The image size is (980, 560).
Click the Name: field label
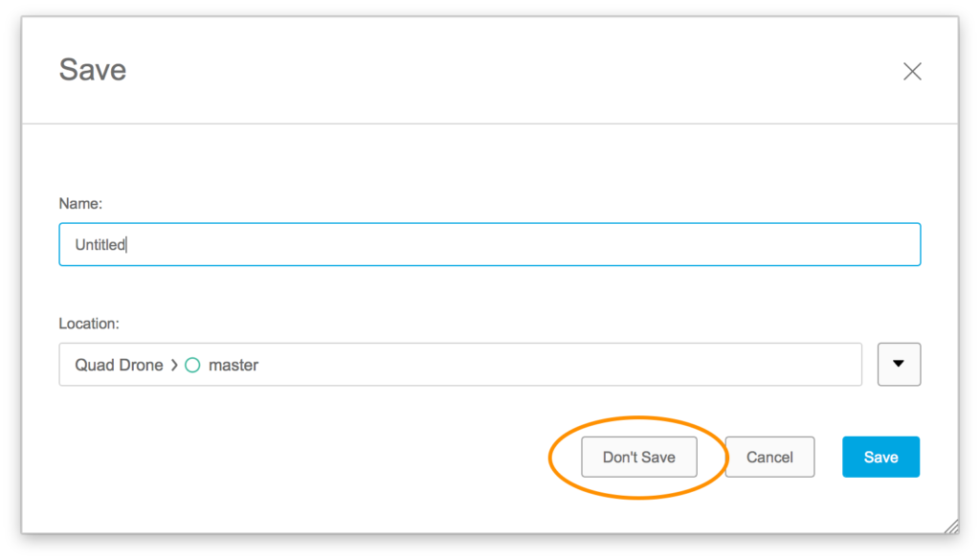pyautogui.click(x=80, y=203)
